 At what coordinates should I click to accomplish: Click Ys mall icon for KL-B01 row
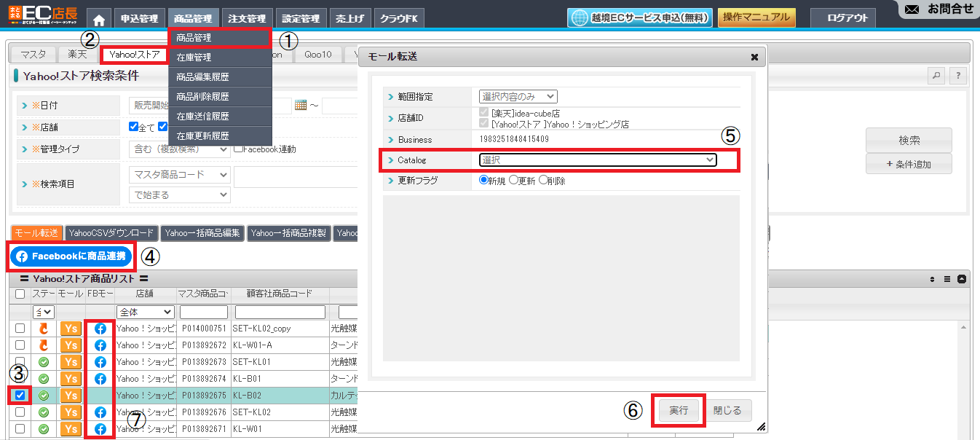[71, 379]
